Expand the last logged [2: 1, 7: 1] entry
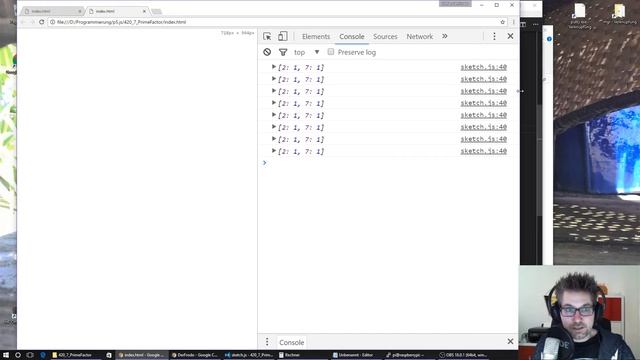Viewport: 640px width, 360px height. point(274,151)
